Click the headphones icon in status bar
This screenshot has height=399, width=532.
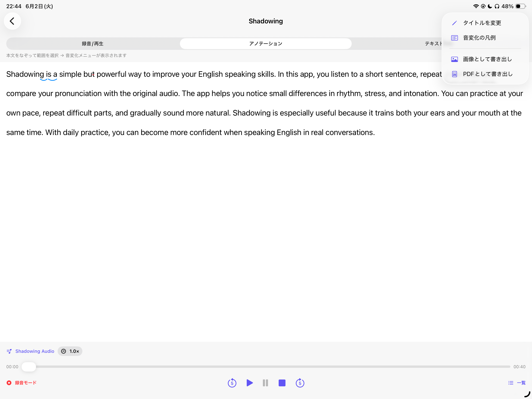click(497, 6)
